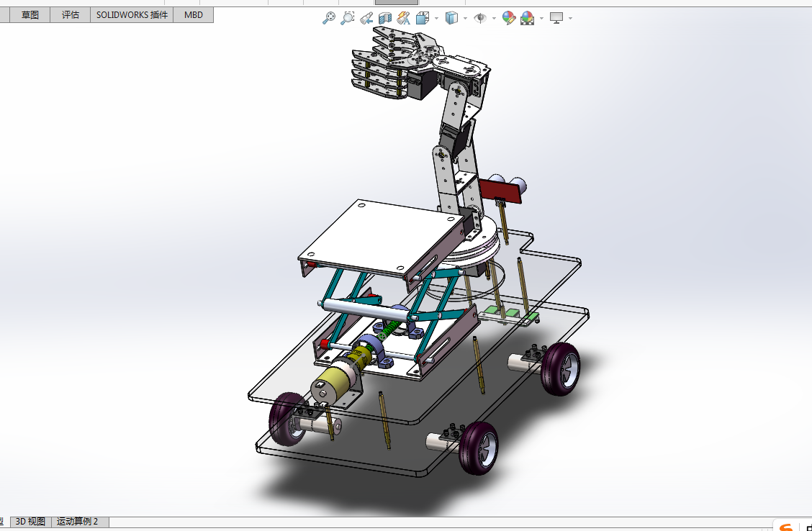Select the white scissor-lift top platform
This screenshot has width=812, height=531.
(x=382, y=237)
